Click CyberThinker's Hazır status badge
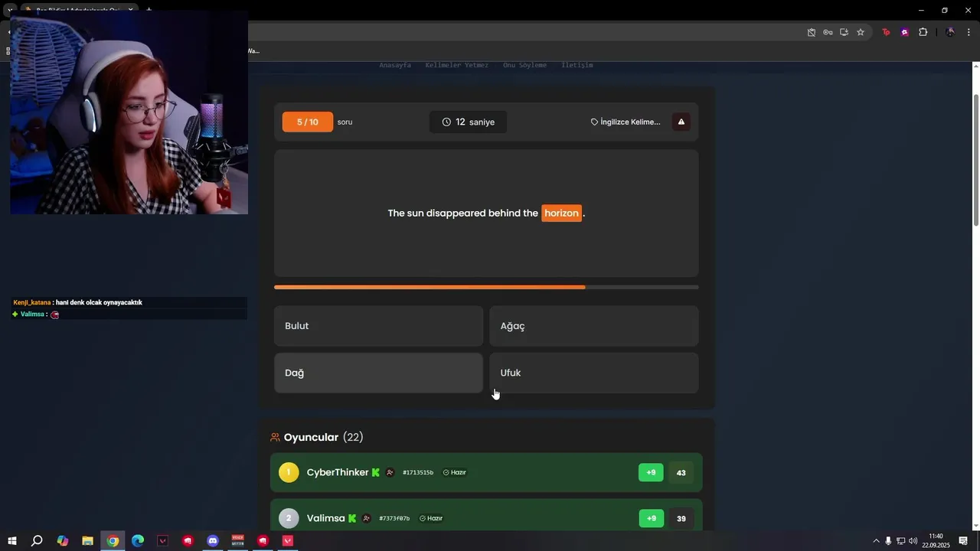Viewport: 980px width, 551px height. click(455, 473)
